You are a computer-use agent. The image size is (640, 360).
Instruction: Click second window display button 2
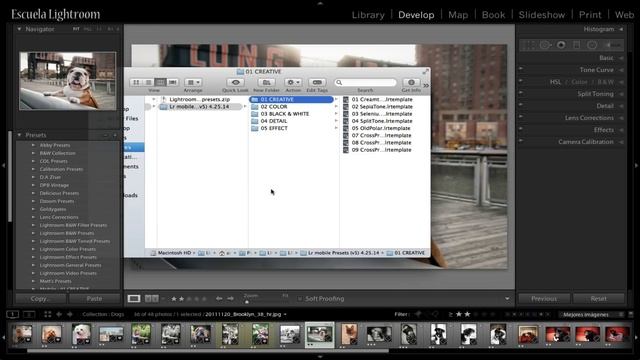(29, 314)
